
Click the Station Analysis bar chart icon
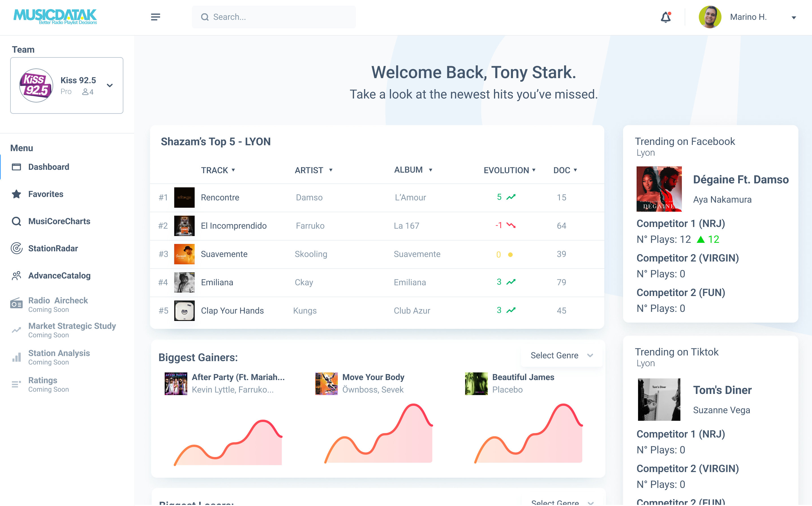pyautogui.click(x=16, y=357)
